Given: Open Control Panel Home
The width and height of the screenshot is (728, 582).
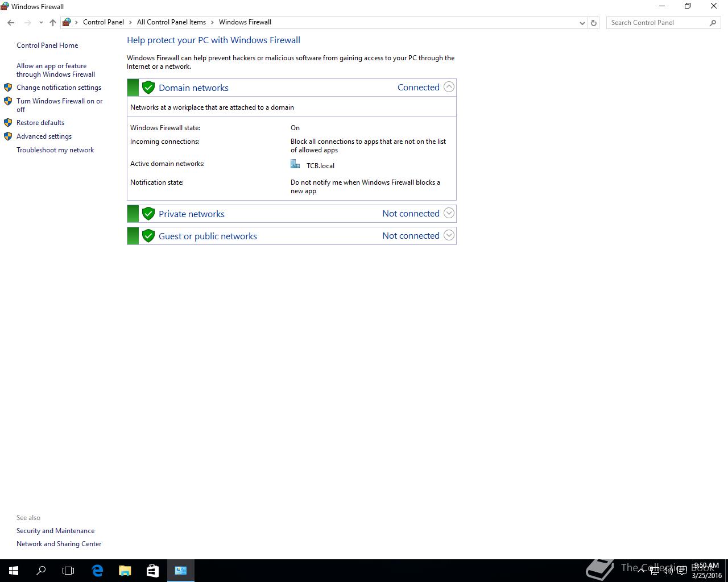Looking at the screenshot, I should [x=47, y=45].
